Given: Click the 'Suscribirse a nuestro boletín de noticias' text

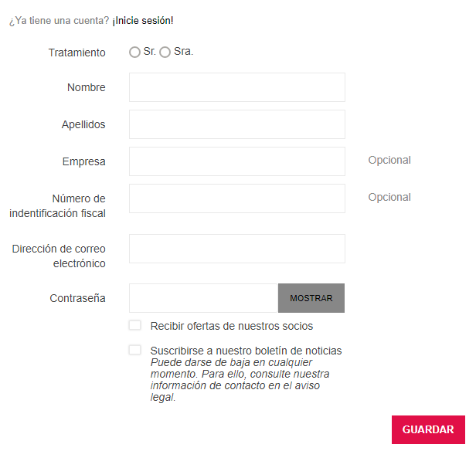Looking at the screenshot, I should click(246, 351).
